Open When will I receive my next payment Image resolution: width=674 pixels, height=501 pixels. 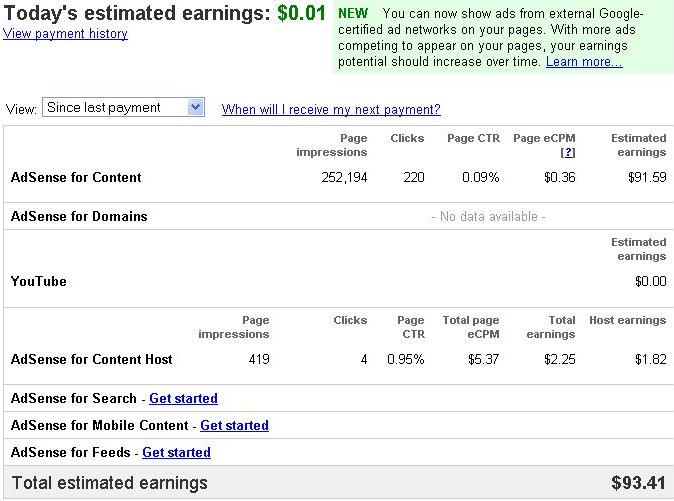(x=331, y=110)
